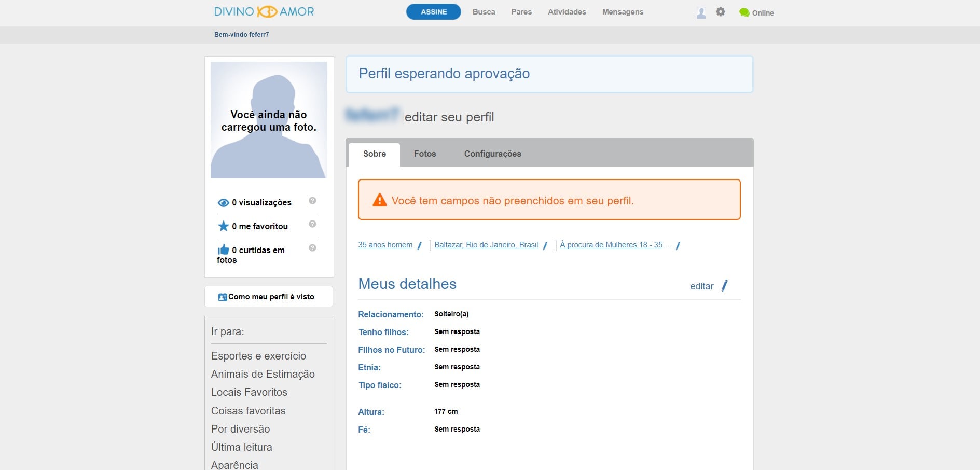Click the Relacionamento value Solteiro(a)
The width and height of the screenshot is (980, 470).
pos(451,314)
